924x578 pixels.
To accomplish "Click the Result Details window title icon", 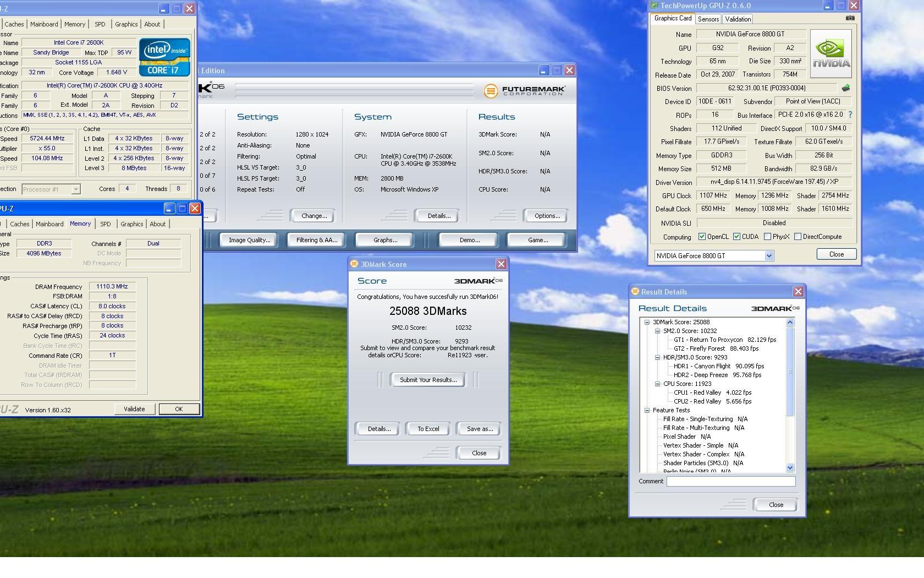I will pyautogui.click(x=635, y=292).
